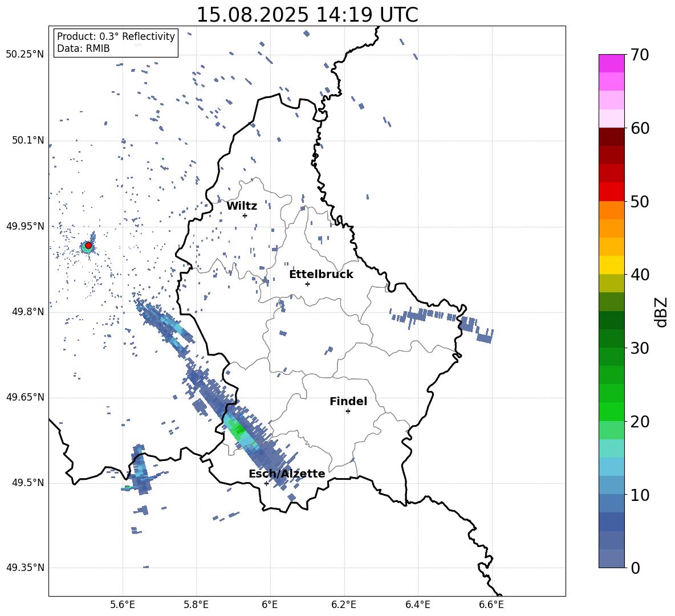This screenshot has height=616, width=675.
Task: Click the 60 value on the colorbar
Action: tap(640, 128)
